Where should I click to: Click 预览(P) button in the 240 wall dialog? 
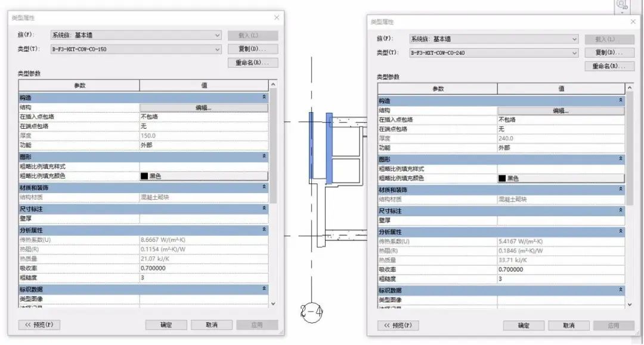point(398,326)
